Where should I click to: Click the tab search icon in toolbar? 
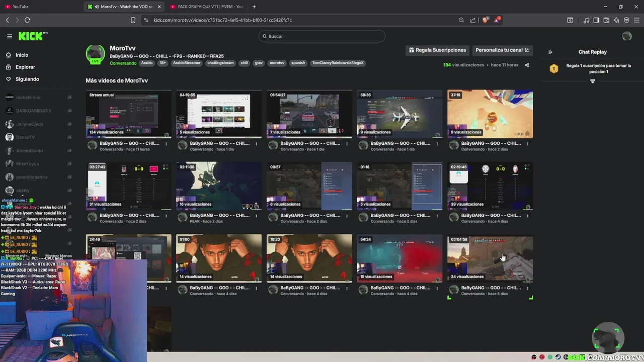pyautogui.click(x=570, y=20)
